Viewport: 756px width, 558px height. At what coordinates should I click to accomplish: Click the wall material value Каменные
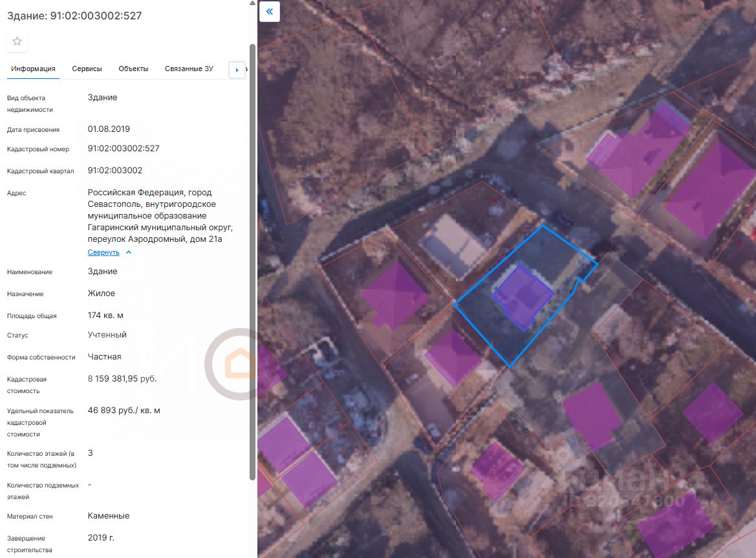[109, 515]
